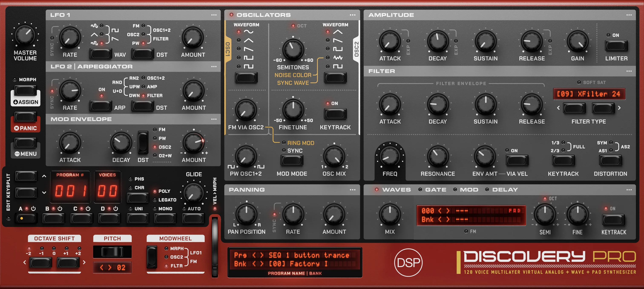Toggle the Amplitude Limiter switch
This screenshot has width=644, height=289.
click(616, 46)
